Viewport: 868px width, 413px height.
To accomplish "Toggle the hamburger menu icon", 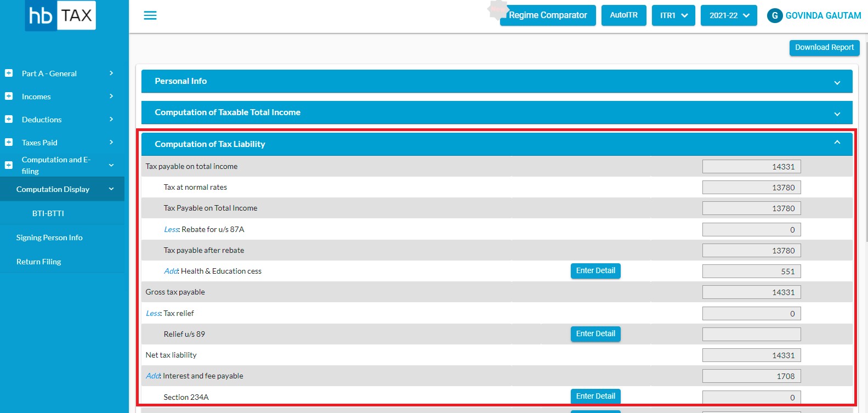I will (150, 15).
